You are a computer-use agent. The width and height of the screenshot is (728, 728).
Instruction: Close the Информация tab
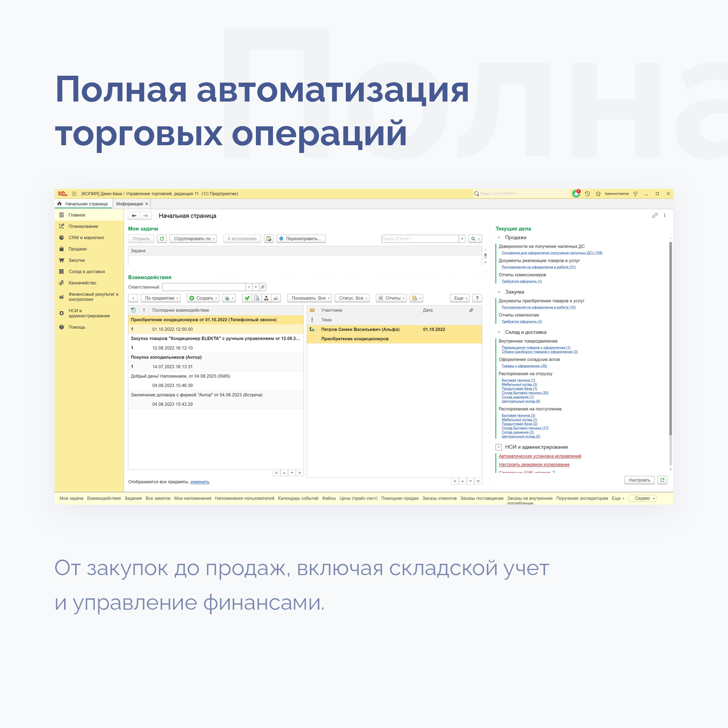point(147,204)
